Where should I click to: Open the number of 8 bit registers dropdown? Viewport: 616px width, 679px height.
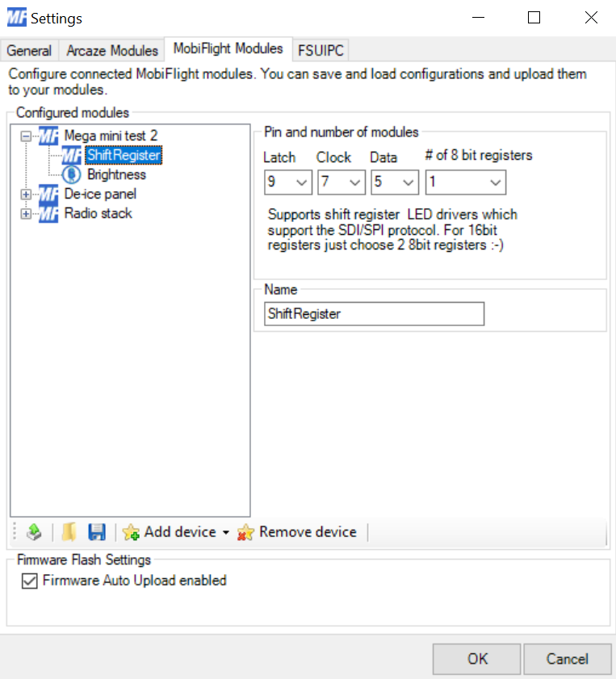(466, 182)
